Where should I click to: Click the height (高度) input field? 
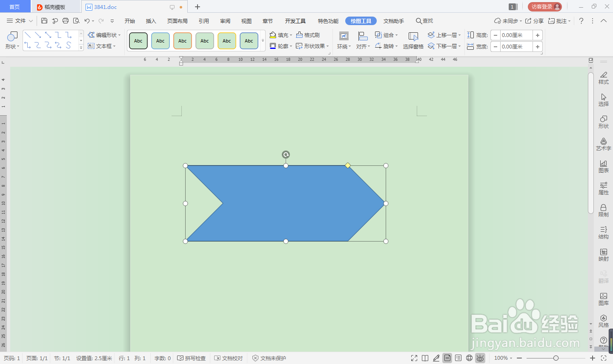(x=516, y=35)
